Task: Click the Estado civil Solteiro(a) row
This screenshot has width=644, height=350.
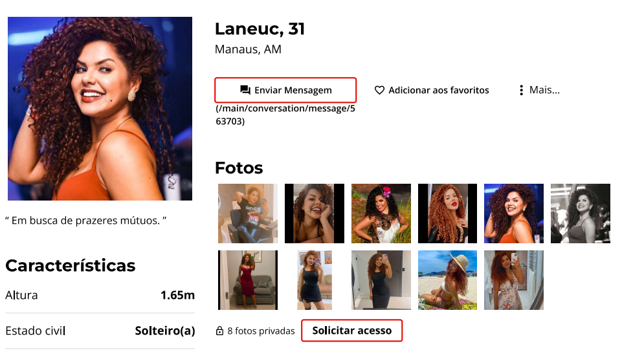Action: (100, 331)
